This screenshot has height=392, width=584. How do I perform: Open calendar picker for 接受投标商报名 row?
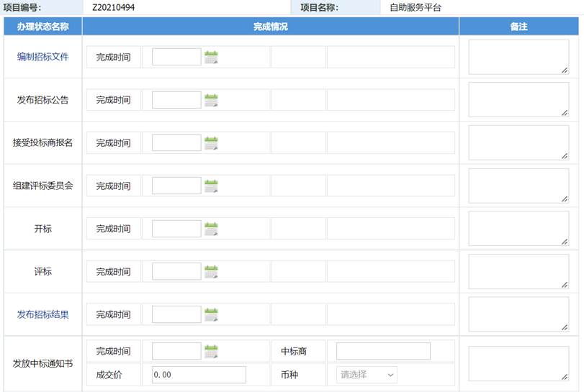(x=211, y=143)
